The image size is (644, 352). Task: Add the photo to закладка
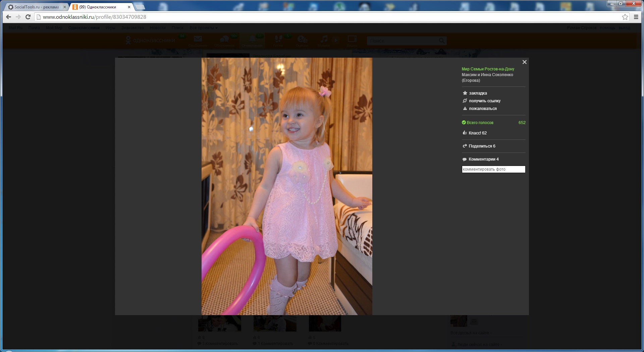pyautogui.click(x=478, y=93)
